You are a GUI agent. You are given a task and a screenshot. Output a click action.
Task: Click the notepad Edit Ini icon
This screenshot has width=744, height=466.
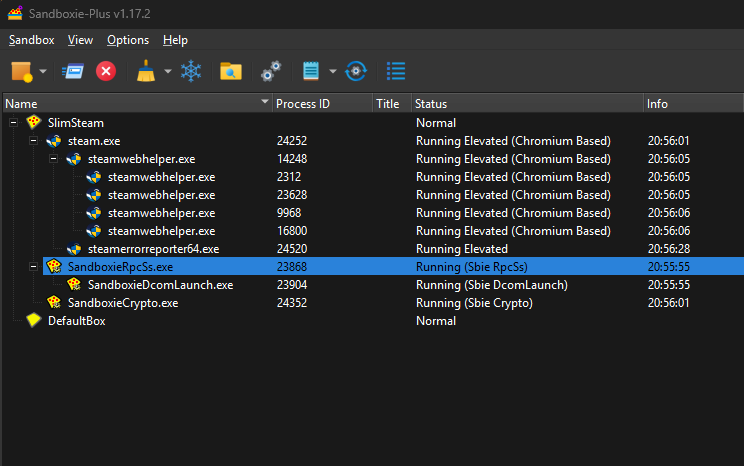tap(311, 72)
